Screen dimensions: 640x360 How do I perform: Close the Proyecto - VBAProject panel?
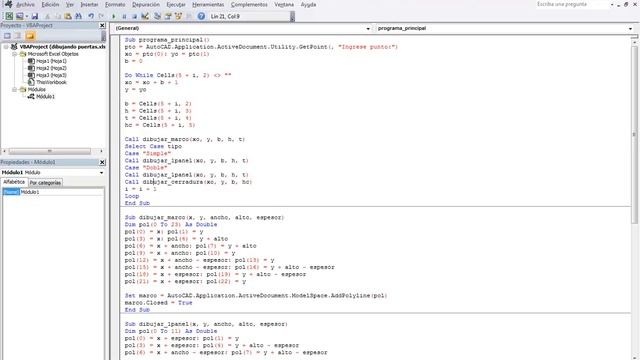tap(102, 25)
